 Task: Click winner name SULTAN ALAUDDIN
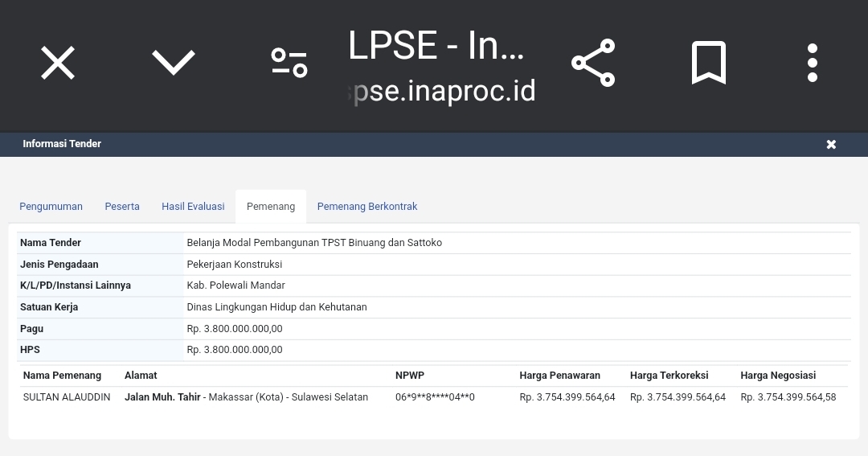[67, 397]
